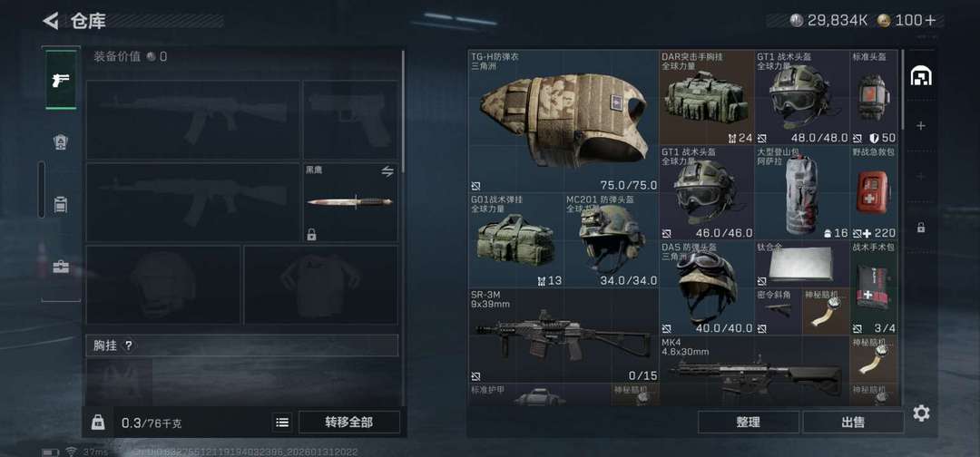Click the warehouse inventory scrollbar
This screenshot has width=980, height=457.
[902, 89]
